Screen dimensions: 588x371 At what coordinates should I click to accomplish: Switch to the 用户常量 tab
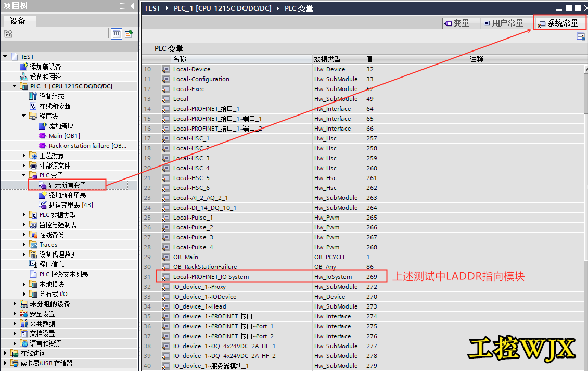pos(503,23)
